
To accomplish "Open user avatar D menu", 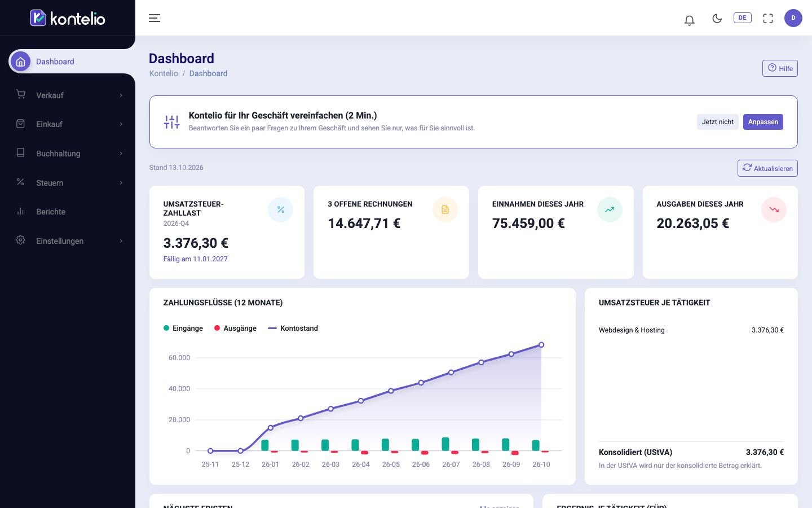I will 793,18.
